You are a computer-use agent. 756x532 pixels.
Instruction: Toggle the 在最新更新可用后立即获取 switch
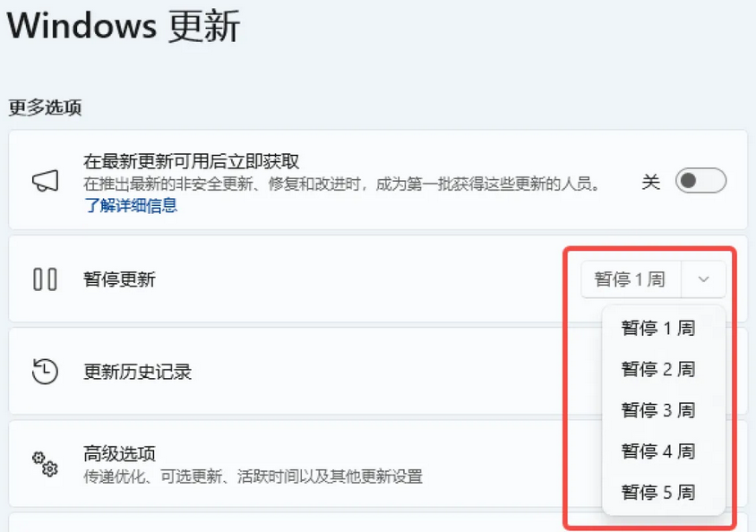tap(700, 181)
